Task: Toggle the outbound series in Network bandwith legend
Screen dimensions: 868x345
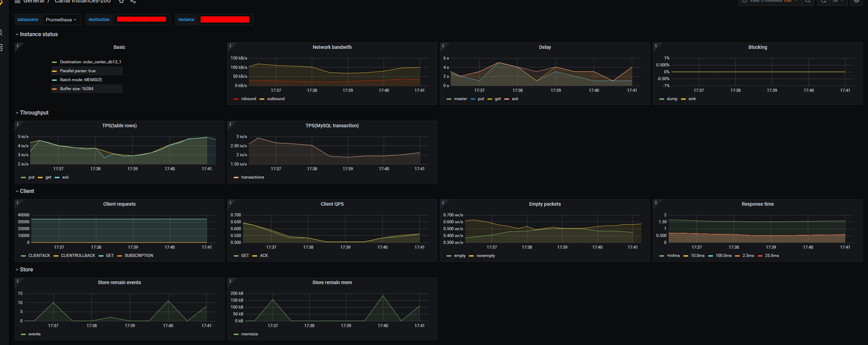Action: (276, 99)
